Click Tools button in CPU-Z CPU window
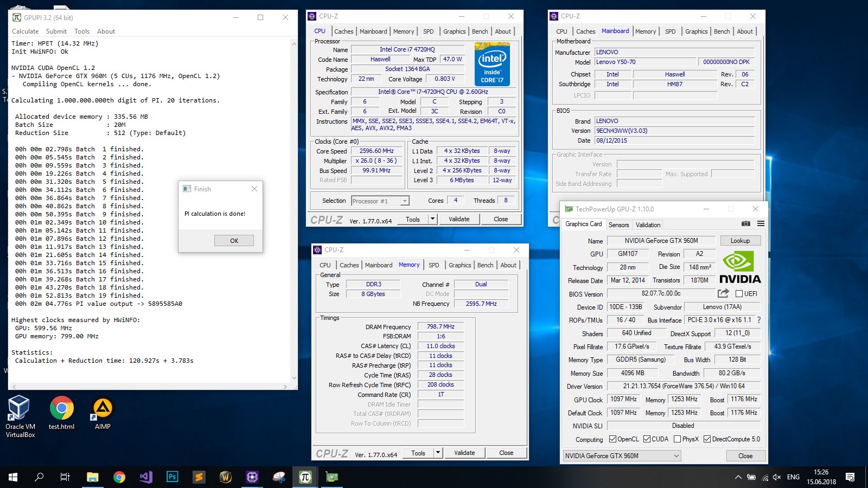 click(x=413, y=219)
